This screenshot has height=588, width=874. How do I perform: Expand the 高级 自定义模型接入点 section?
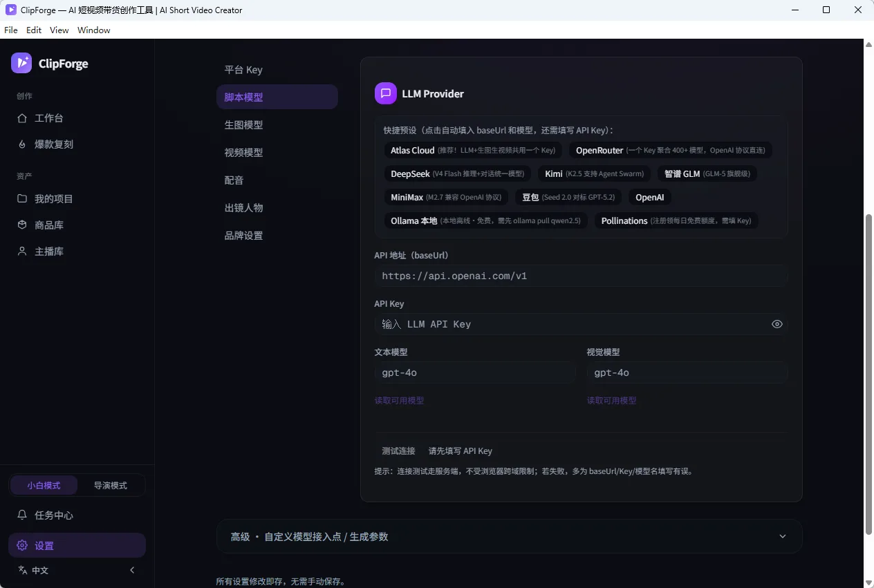(510, 536)
